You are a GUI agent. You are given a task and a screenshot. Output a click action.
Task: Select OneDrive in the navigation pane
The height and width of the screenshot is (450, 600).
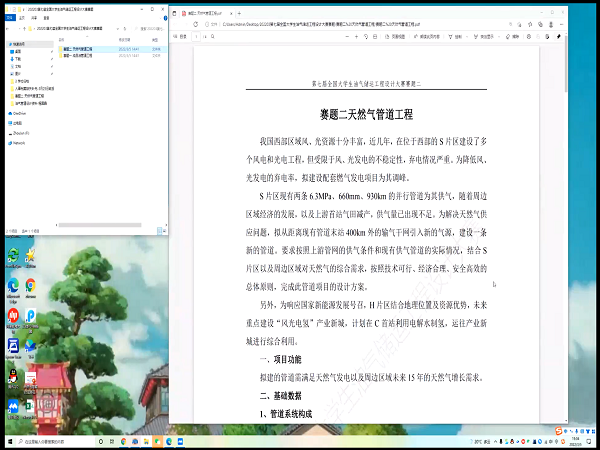pyautogui.click(x=18, y=113)
